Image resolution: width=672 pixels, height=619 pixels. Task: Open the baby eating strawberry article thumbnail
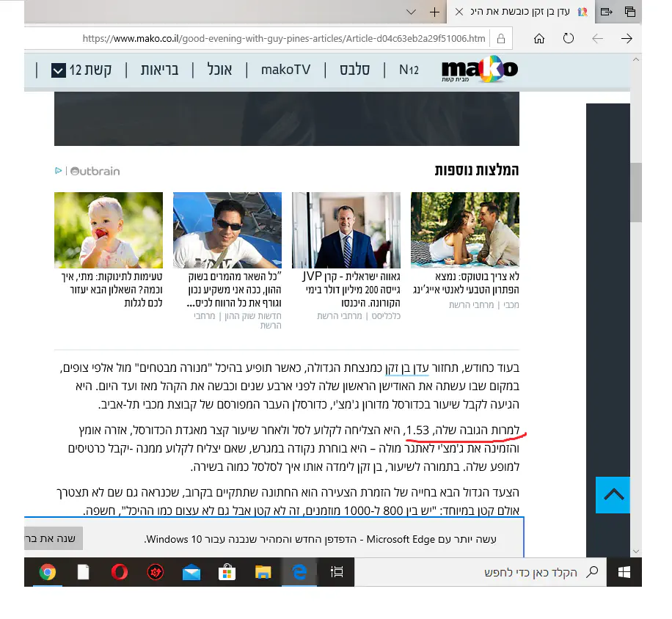click(109, 230)
